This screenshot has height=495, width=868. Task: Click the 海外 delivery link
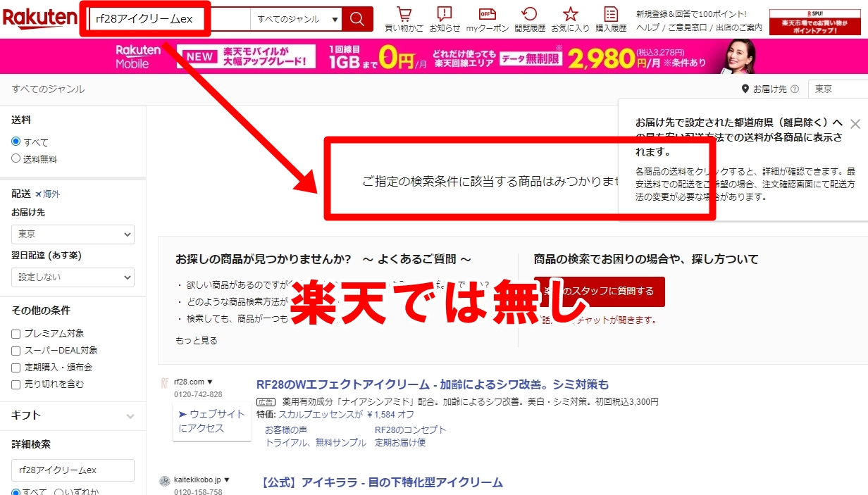47,194
